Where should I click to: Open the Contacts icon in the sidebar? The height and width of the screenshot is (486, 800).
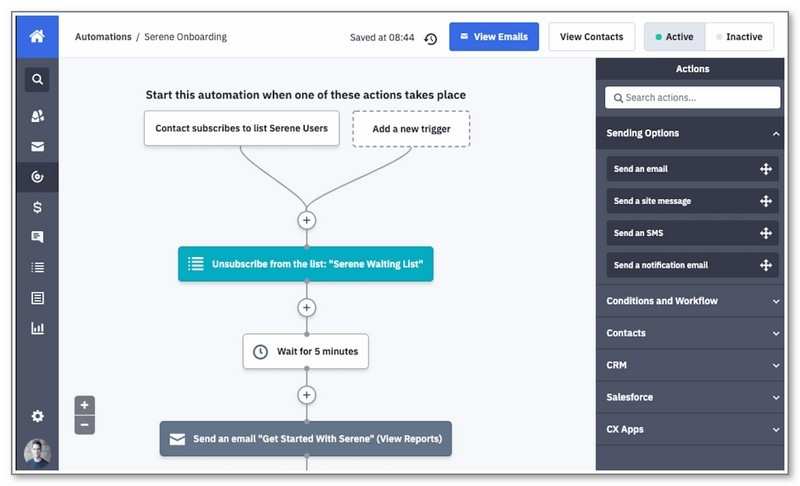pos(37,116)
